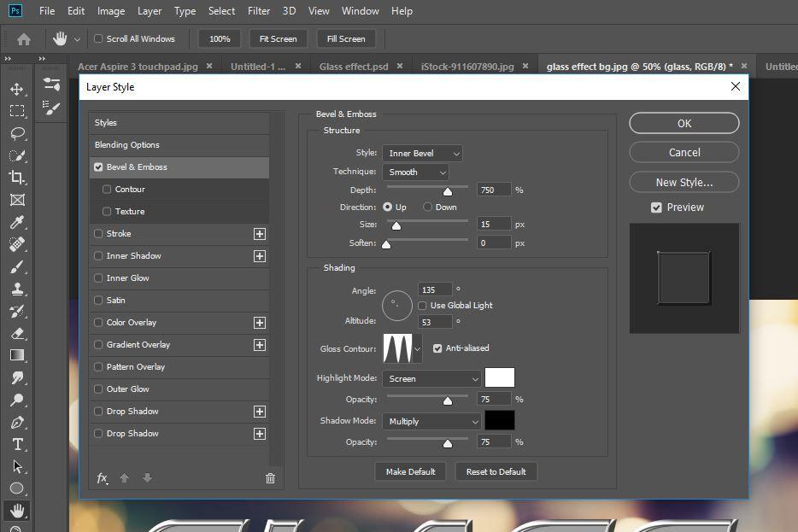Select the Hand tool in toolbox
This screenshot has width=798, height=532.
pyautogui.click(x=17, y=510)
